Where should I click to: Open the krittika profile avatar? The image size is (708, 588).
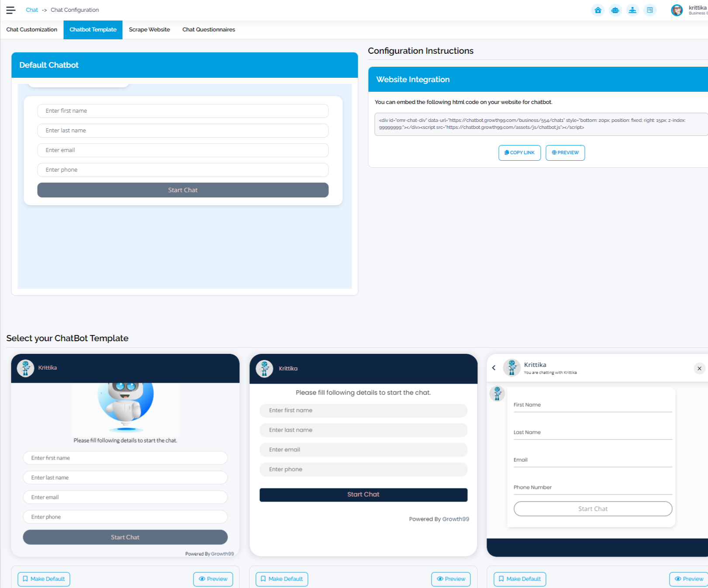click(677, 10)
